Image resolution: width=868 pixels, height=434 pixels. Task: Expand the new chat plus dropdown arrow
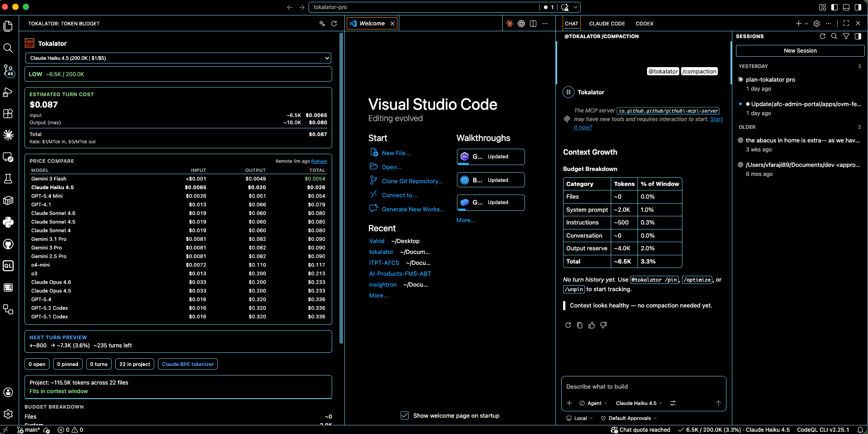click(x=806, y=24)
